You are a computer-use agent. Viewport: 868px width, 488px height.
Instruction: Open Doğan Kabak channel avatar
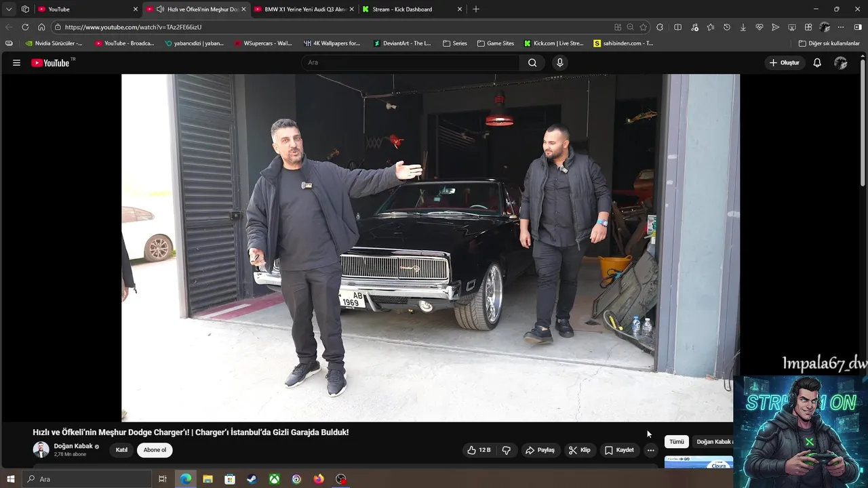41,449
